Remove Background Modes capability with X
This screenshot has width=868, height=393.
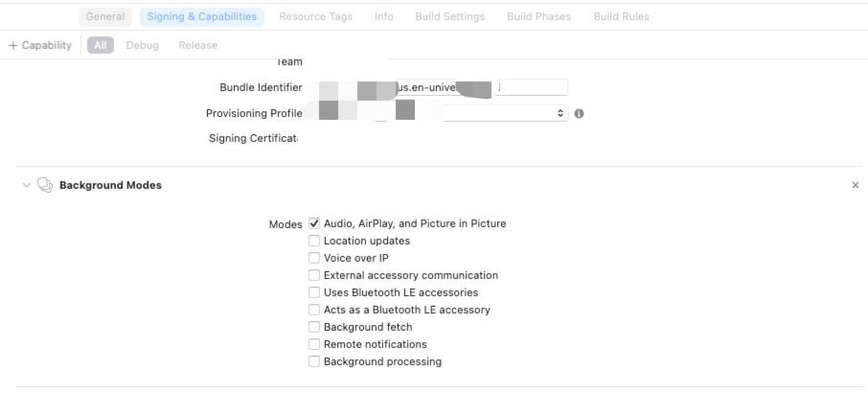click(855, 185)
